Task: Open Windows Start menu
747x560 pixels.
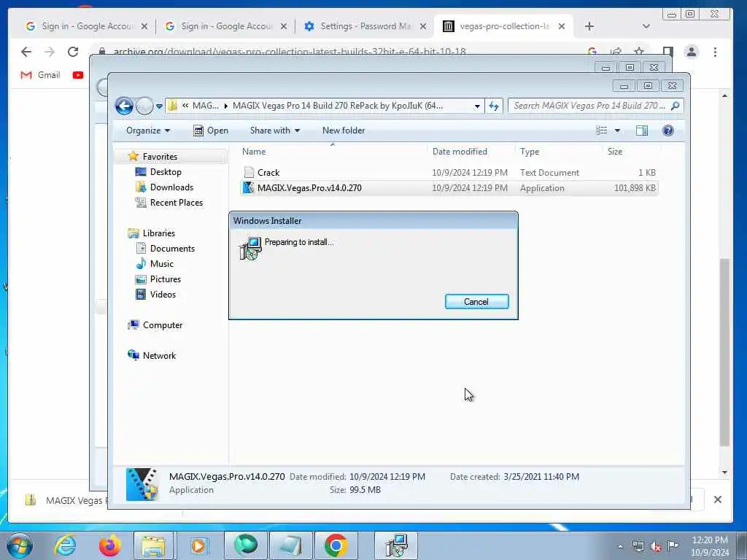Action: tap(20, 545)
